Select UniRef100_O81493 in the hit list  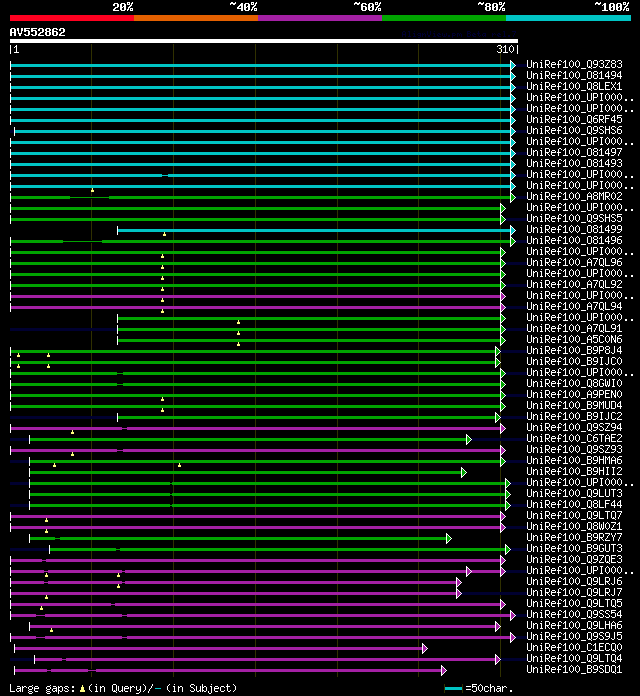(574, 163)
